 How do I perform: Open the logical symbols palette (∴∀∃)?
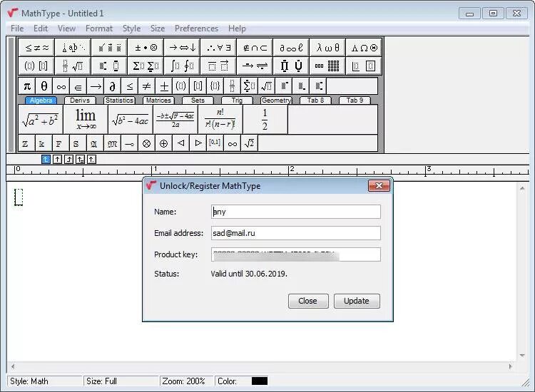point(219,47)
